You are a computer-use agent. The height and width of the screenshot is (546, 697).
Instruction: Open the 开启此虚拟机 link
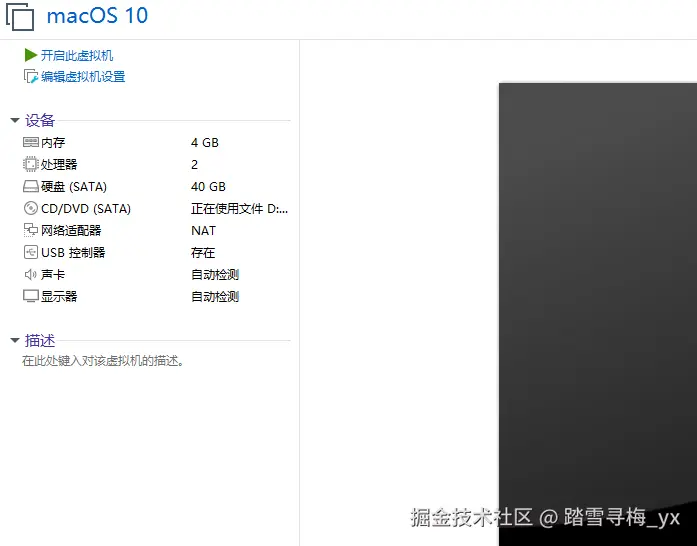(x=77, y=56)
